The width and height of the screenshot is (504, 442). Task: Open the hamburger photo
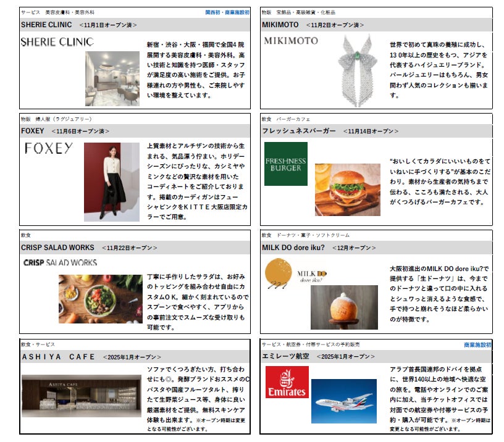pyautogui.click(x=348, y=190)
